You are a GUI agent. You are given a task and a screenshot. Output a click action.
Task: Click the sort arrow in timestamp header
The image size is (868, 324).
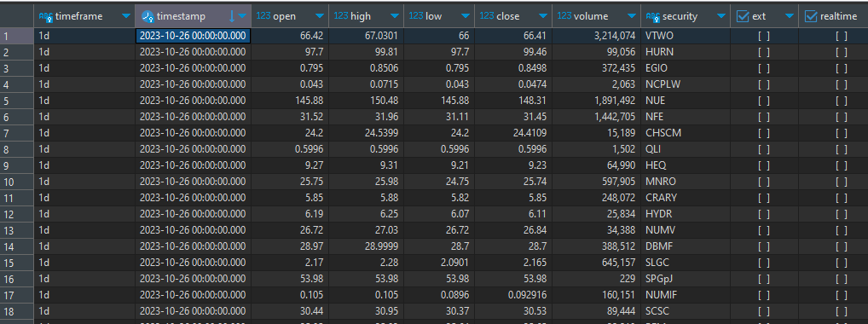point(231,16)
